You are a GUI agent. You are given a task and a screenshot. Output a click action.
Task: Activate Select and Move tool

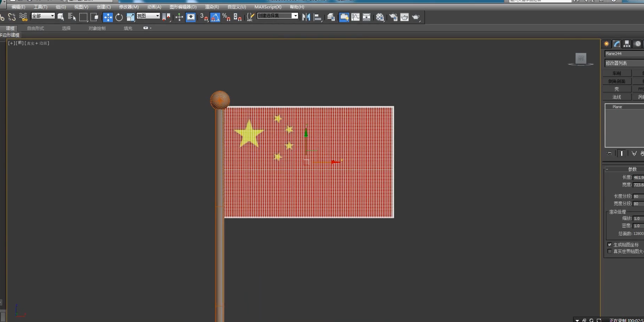coord(108,17)
